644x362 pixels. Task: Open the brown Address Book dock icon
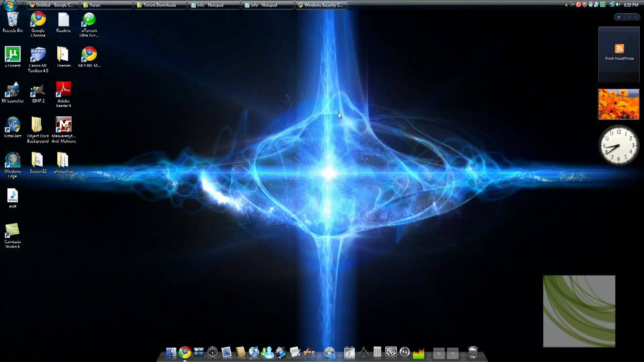pyautogui.click(x=240, y=352)
